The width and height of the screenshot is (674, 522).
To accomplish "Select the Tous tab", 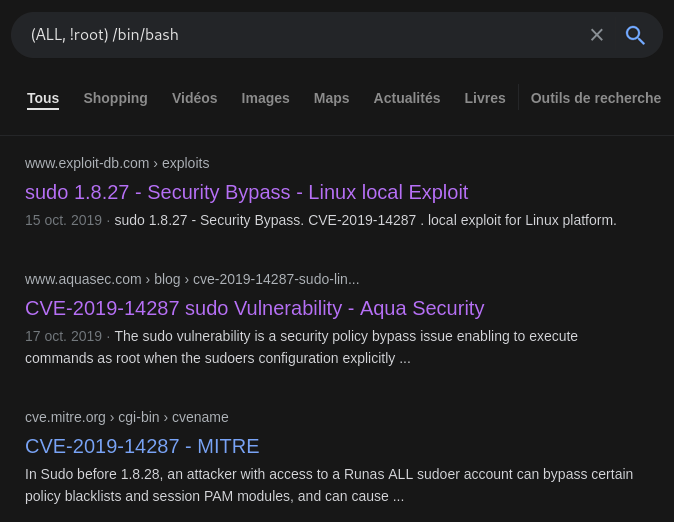I will pyautogui.click(x=43, y=98).
